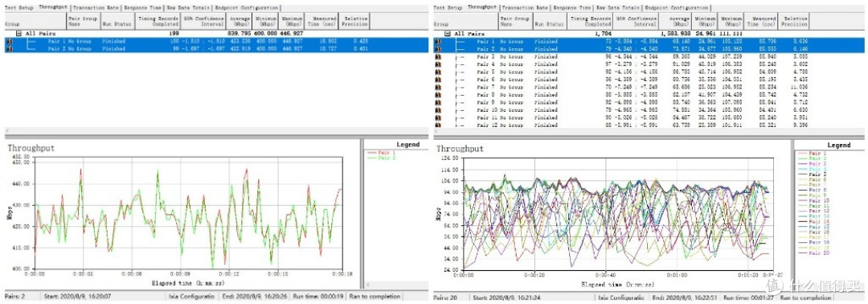868x304 pixels.
Task: Select Pair 3 row in right window
Action: pos(648,57)
